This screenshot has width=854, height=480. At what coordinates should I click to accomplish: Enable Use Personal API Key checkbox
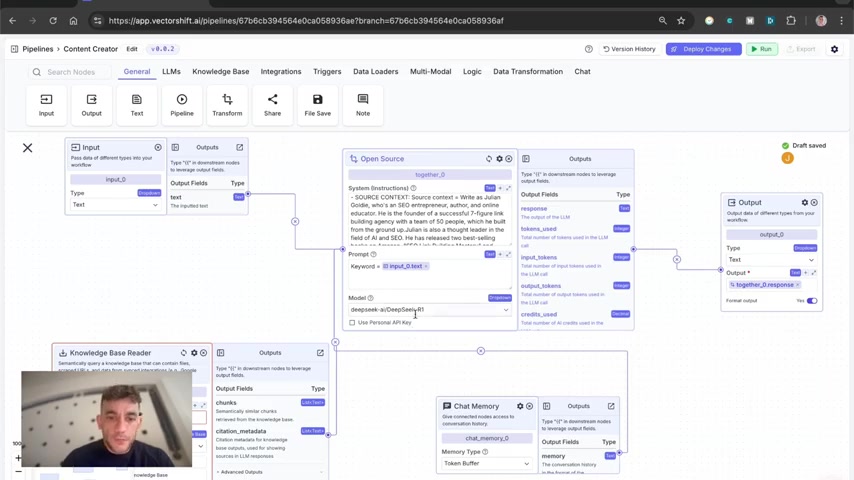[x=352, y=323]
